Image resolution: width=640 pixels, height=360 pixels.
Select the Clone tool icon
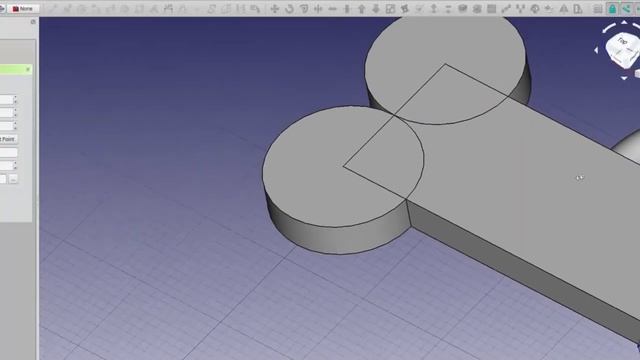pos(535,9)
